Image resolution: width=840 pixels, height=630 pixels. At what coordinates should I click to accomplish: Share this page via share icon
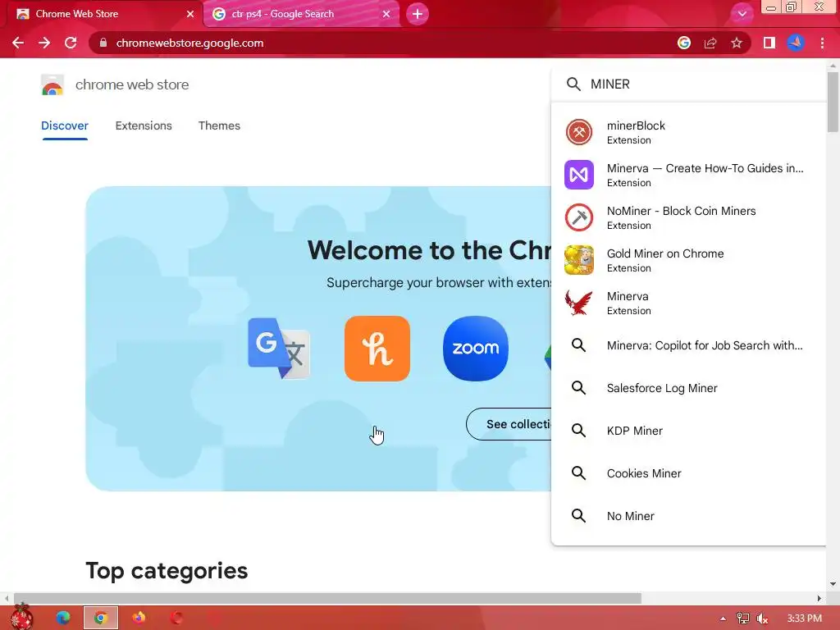pyautogui.click(x=710, y=43)
